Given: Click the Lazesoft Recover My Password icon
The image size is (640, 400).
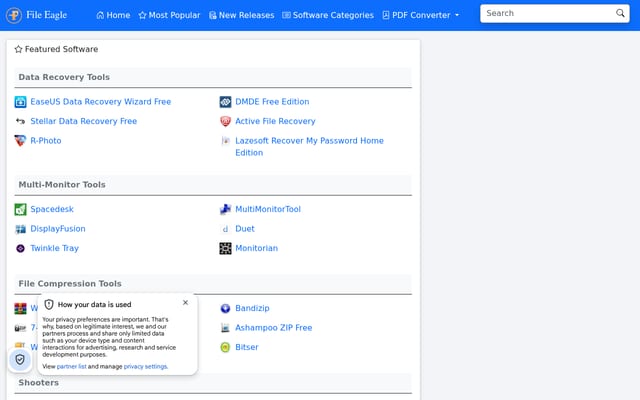Looking at the screenshot, I should click(225, 141).
